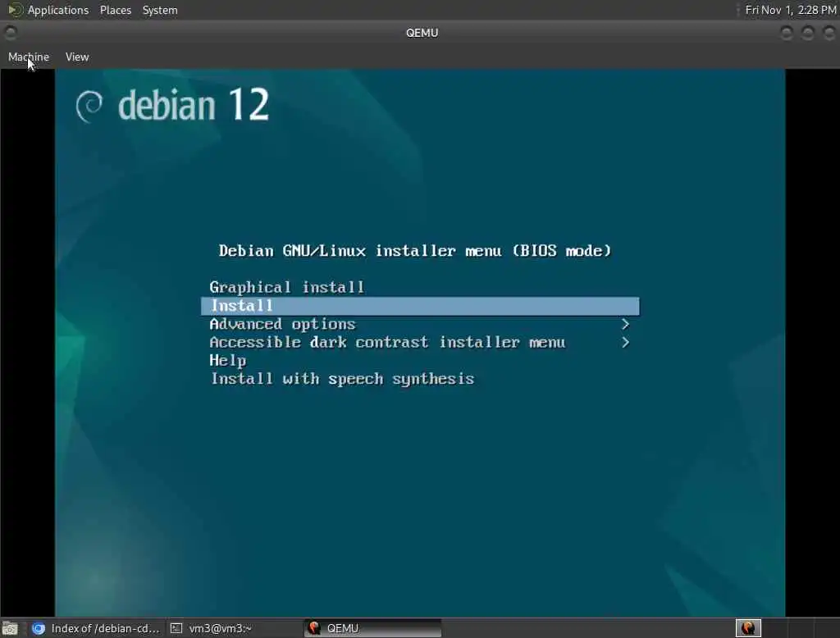Close the QEMU window

coord(829,33)
